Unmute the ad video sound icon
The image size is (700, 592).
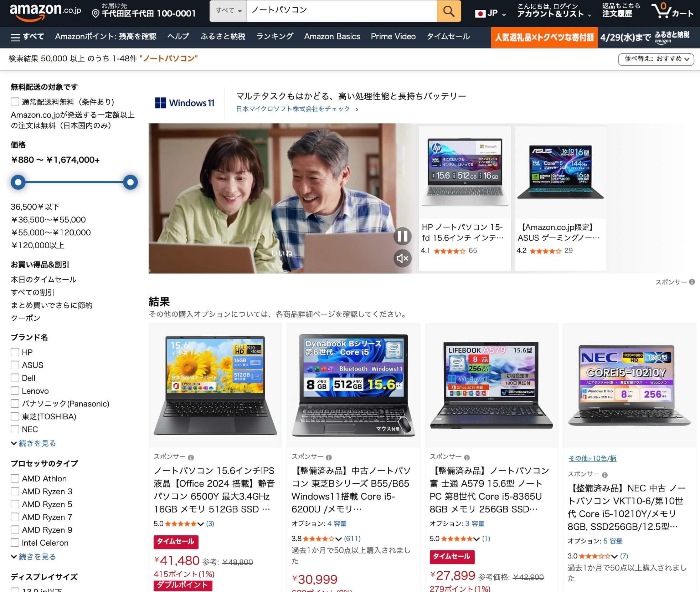point(402,259)
